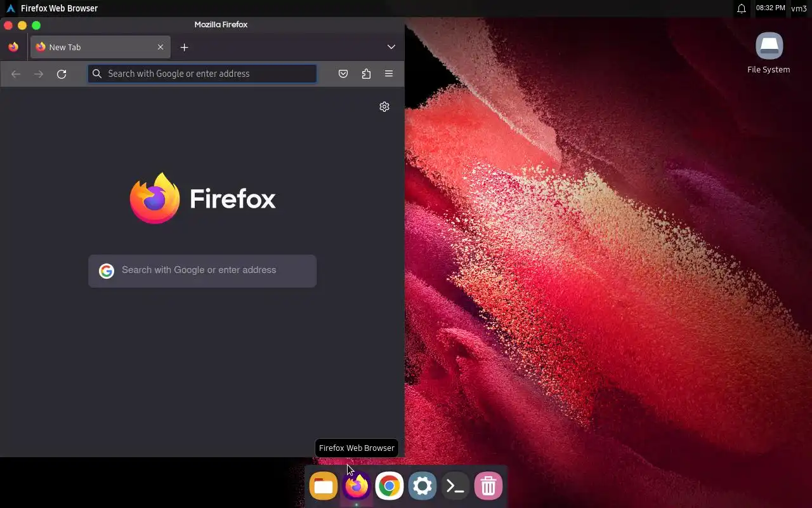Open Firefox View pinned icon

(13, 47)
